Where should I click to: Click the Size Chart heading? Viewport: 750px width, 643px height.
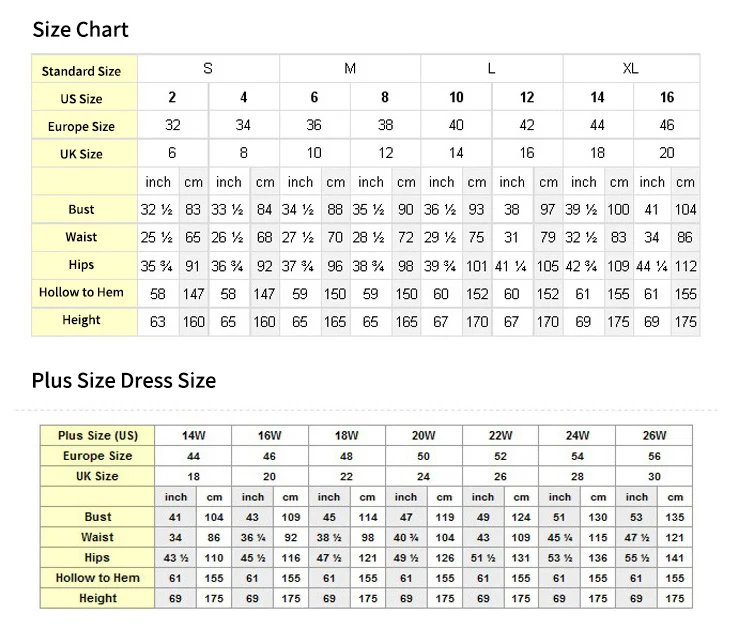80,30
